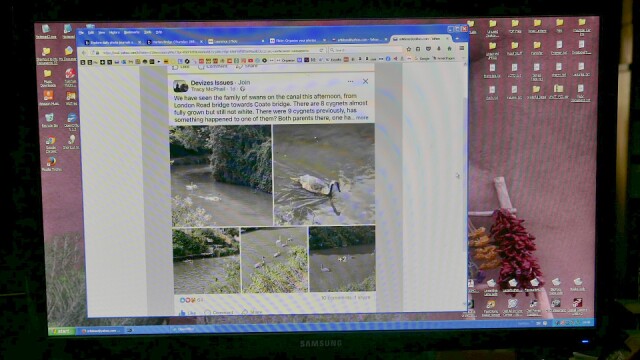Viewport: 640px width, 360px height.
Task: Click the bookmark star icon
Action: tap(408, 49)
